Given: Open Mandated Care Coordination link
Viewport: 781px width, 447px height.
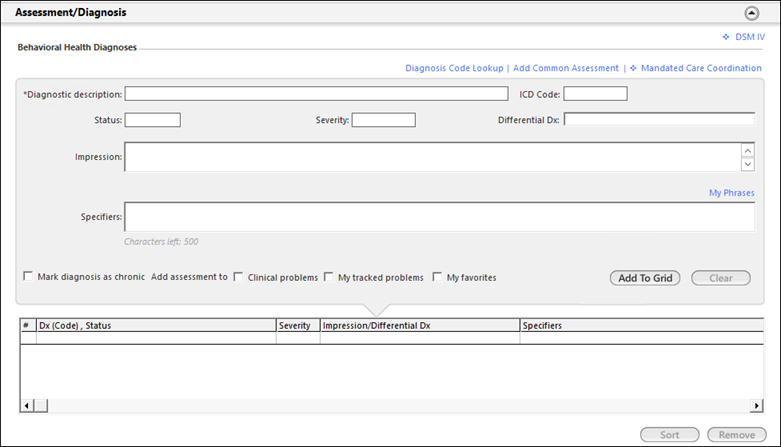Looking at the screenshot, I should pyautogui.click(x=701, y=68).
